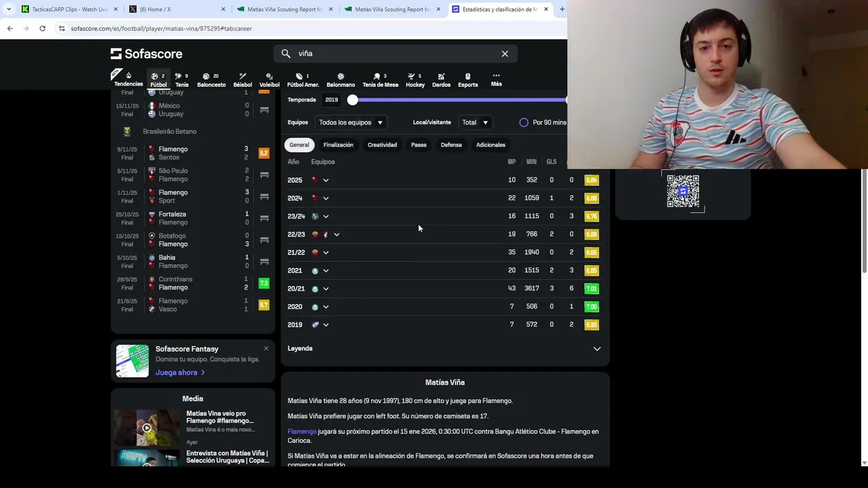Open the Todos los equipos dropdown
Viewport: 868px width, 488px height.
pyautogui.click(x=351, y=123)
